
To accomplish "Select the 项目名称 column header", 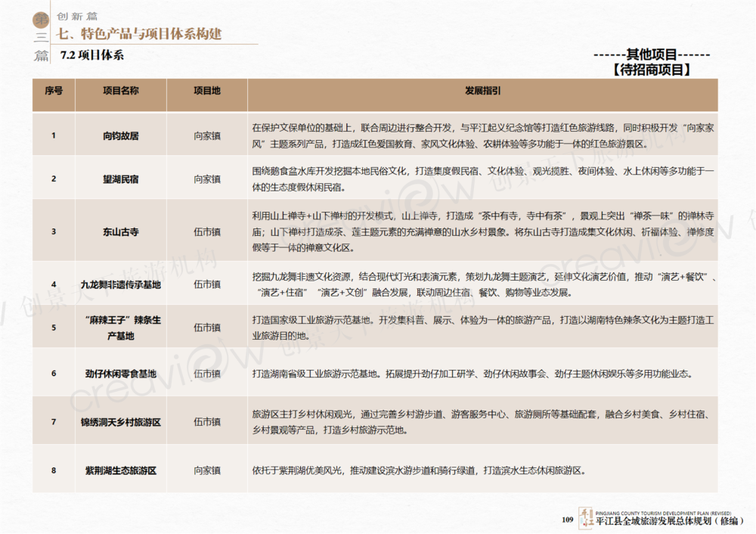I will 121,91.
